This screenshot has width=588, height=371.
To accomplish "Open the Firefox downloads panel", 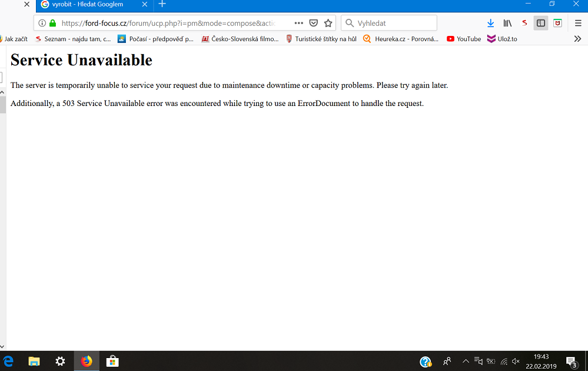I will click(x=490, y=23).
